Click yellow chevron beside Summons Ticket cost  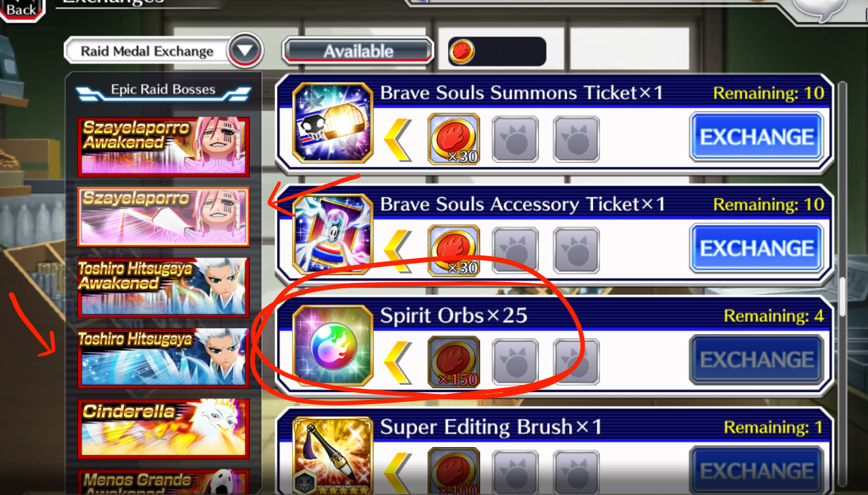tap(399, 139)
